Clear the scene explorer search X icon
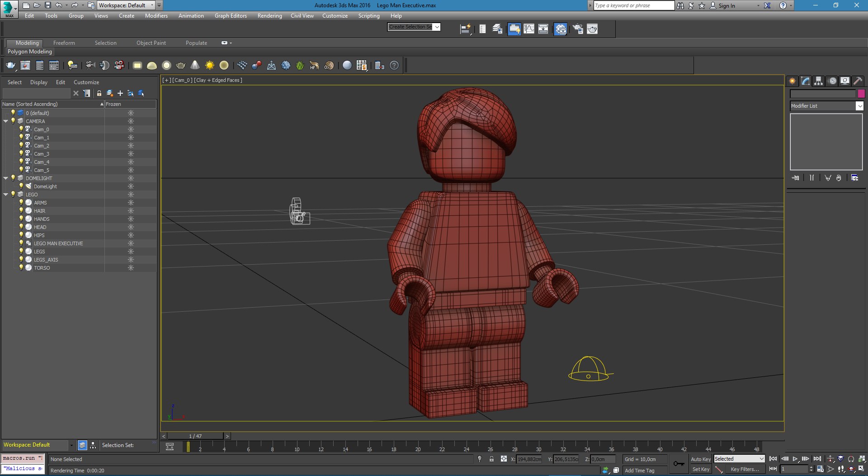 point(76,93)
